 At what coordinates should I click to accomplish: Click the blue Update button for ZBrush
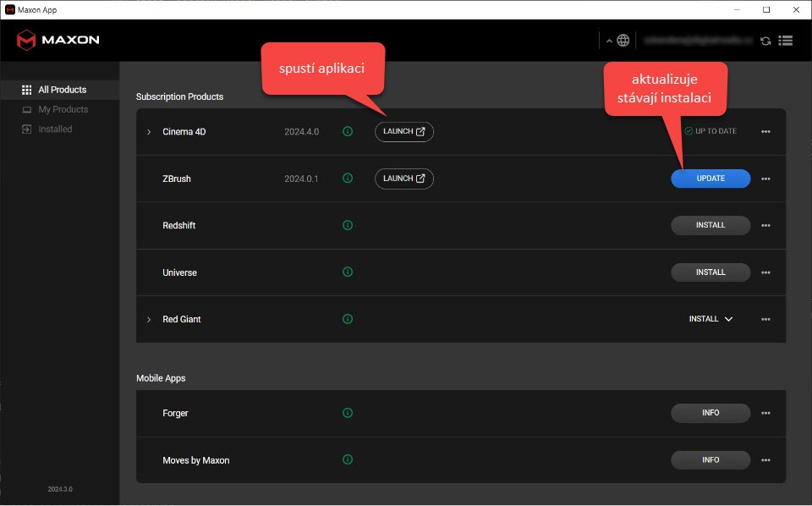[x=710, y=179]
